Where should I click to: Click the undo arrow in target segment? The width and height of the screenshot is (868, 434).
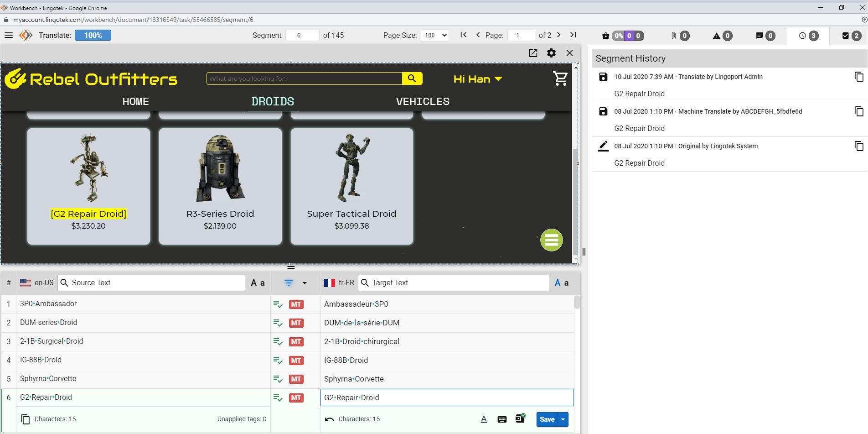329,419
